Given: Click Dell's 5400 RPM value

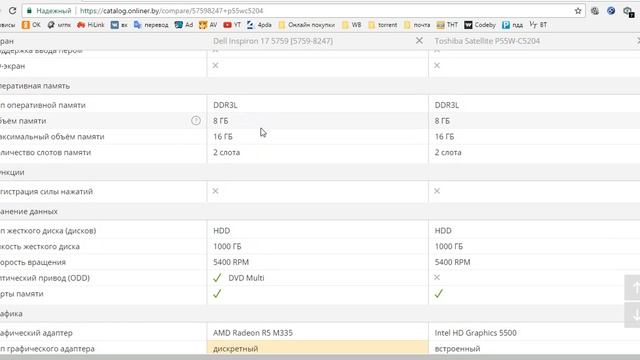Looking at the screenshot, I should click(x=231, y=262).
